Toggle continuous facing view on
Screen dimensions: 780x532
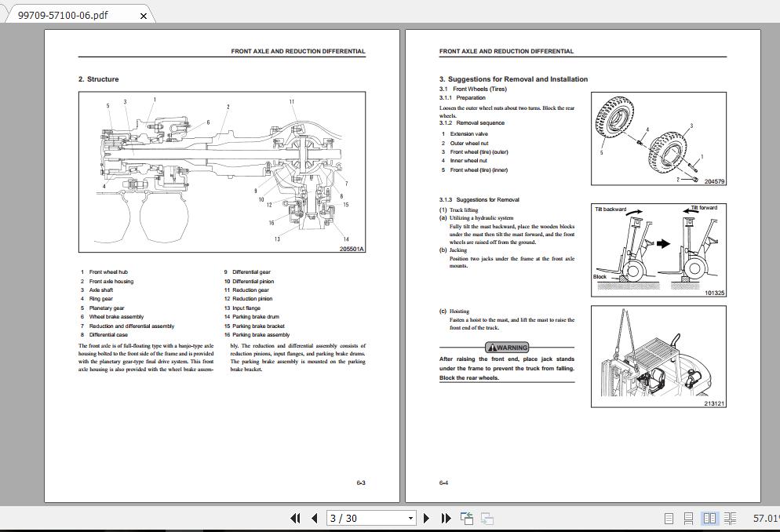tap(730, 519)
